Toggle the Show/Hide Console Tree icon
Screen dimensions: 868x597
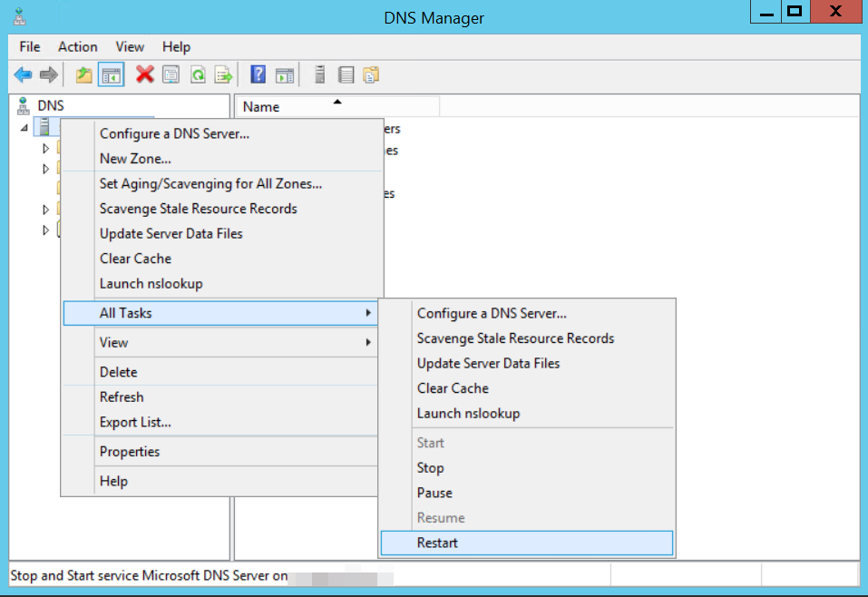pos(111,74)
